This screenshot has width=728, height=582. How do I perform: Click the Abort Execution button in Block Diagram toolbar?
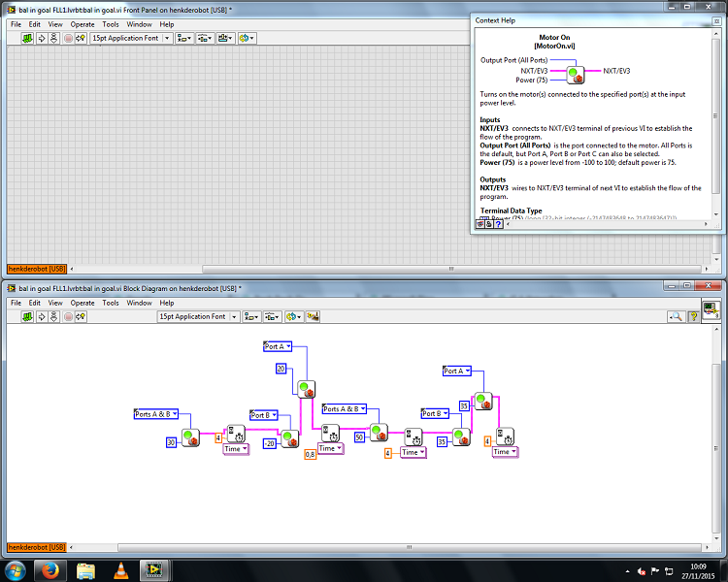[68, 316]
